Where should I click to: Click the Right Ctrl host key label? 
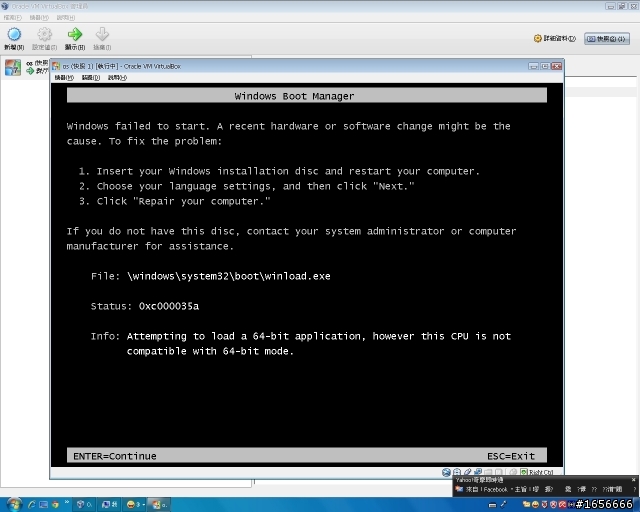pos(541,472)
